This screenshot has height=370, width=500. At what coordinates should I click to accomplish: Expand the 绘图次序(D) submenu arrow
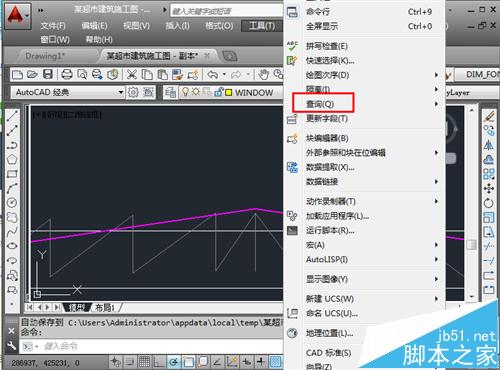tap(436, 75)
